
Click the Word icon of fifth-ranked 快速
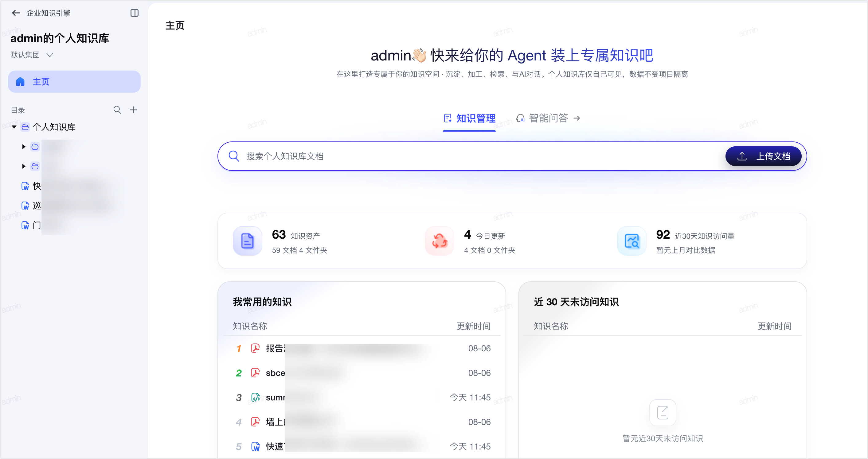point(255,446)
